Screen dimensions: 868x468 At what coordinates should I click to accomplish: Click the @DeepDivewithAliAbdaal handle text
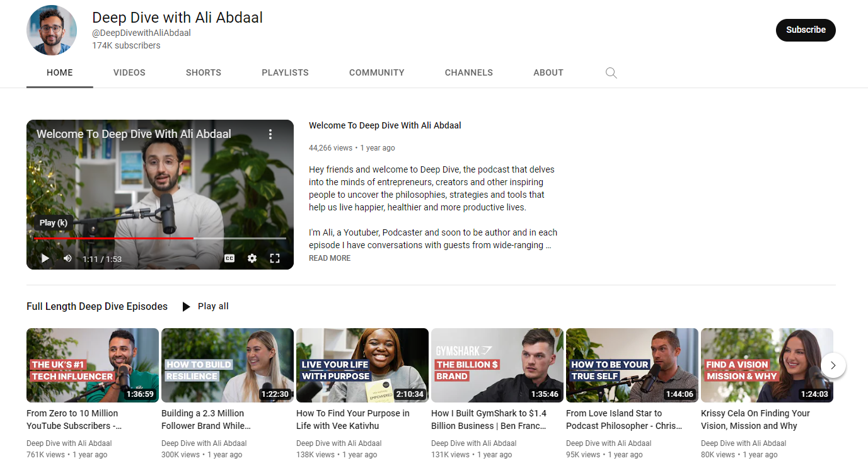(141, 33)
